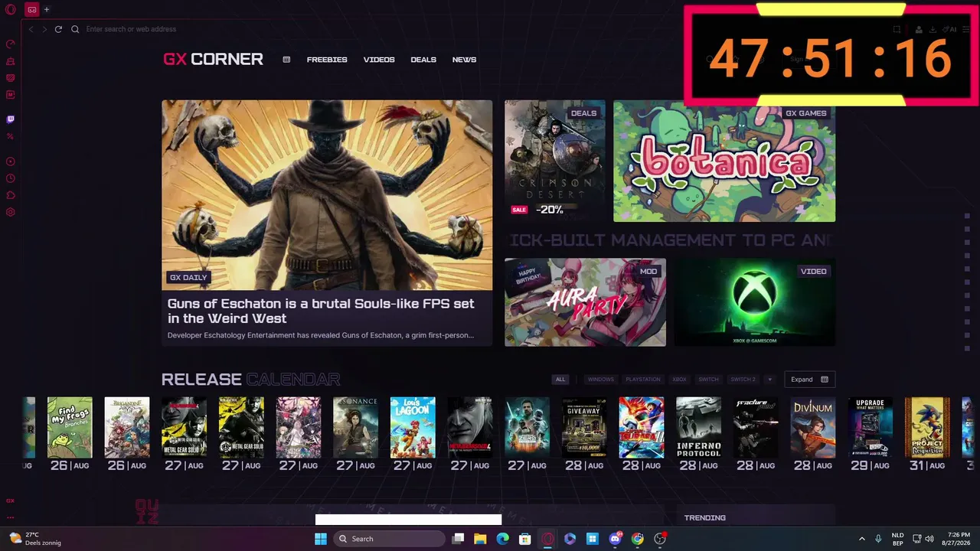This screenshot has width=980, height=551.
Task: Open GX Control from the sidebar
Action: (x=11, y=44)
